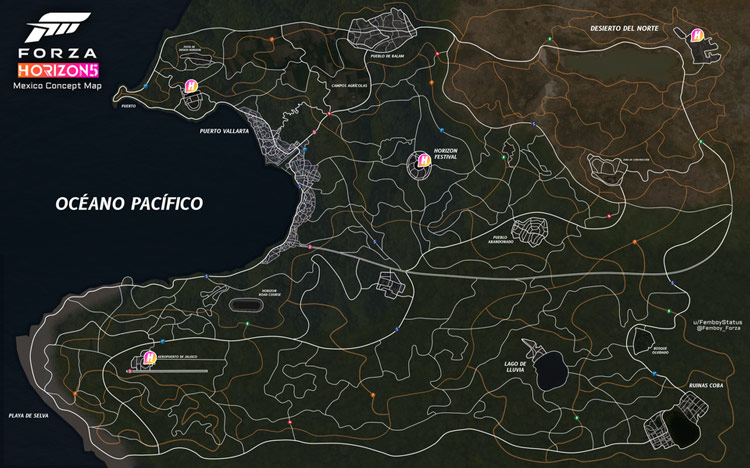Image resolution: width=750 pixels, height=468 pixels.
Task: Click the Playa de Selva label
Action: 29,416
